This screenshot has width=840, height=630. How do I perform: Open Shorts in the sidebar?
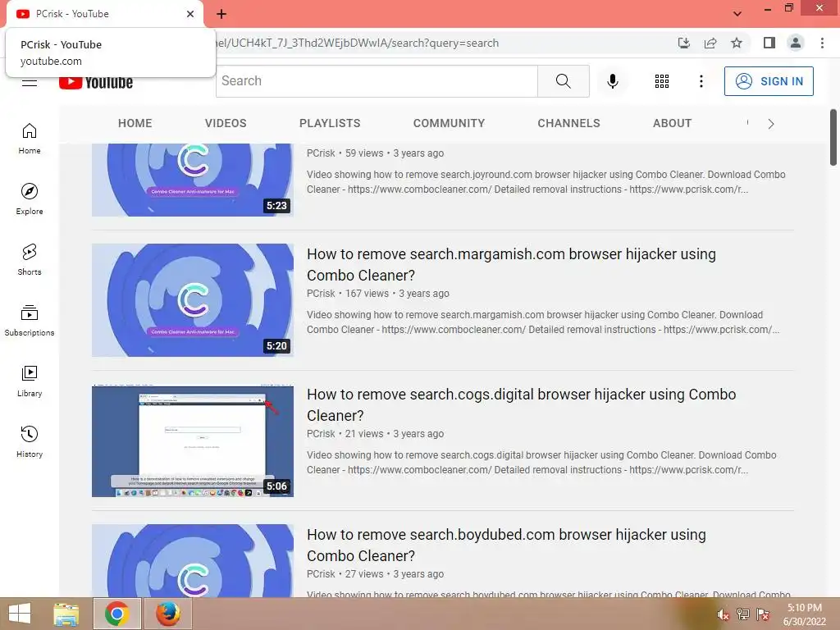[x=30, y=260]
